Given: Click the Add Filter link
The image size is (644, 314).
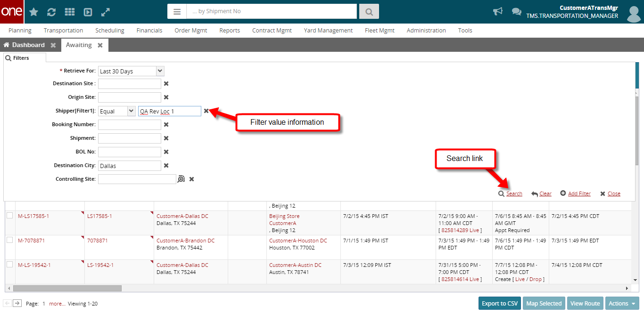Looking at the screenshot, I should [579, 193].
